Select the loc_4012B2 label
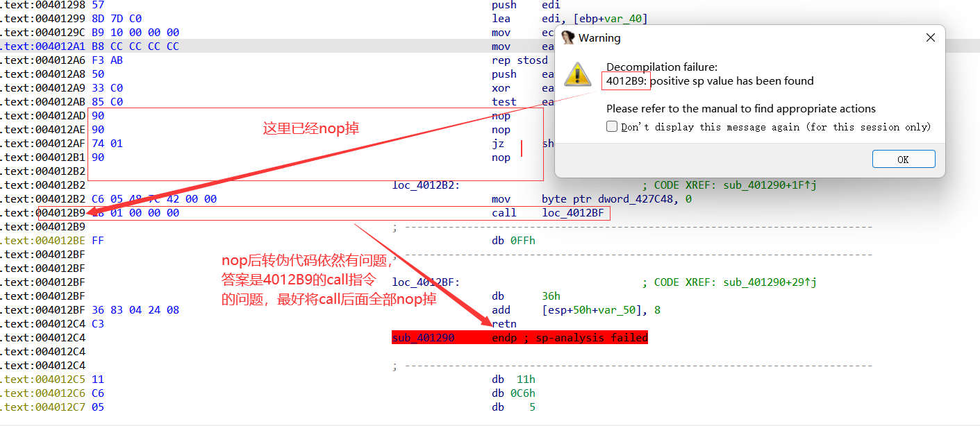The image size is (980, 426). click(x=425, y=185)
